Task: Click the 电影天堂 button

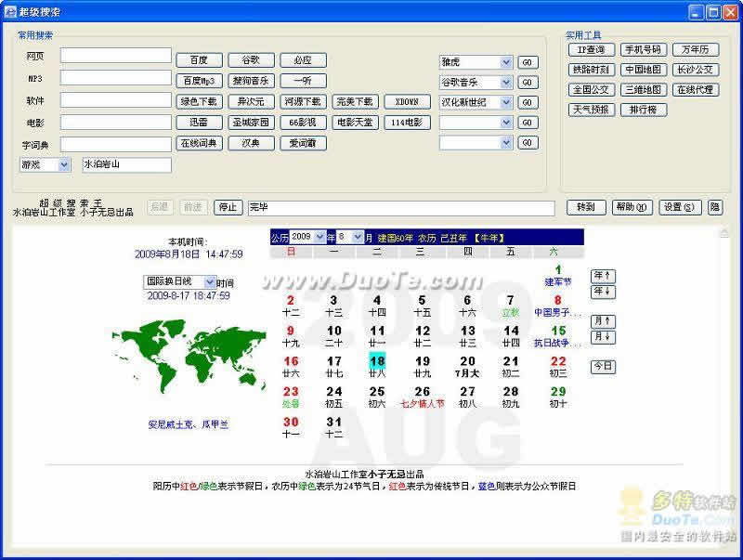Action: (356, 123)
